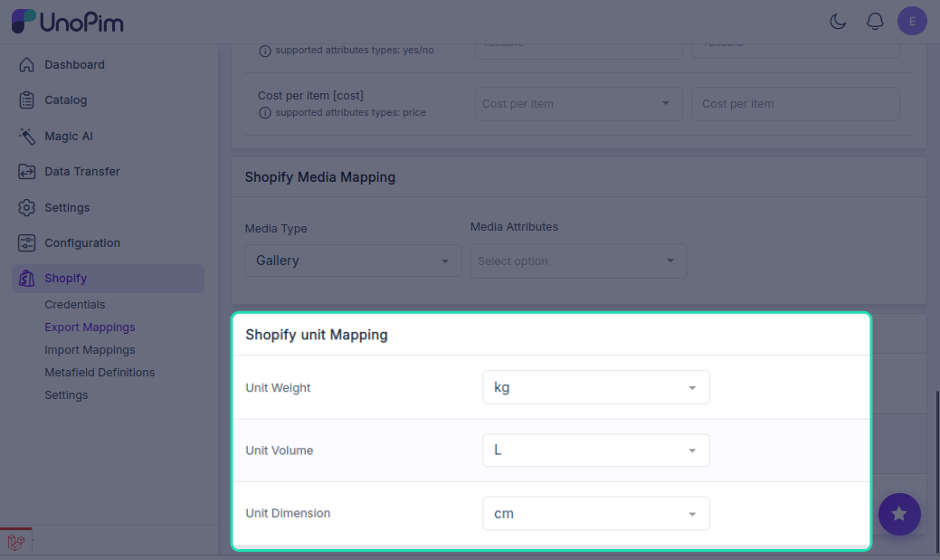940x560 pixels.
Task: Click Shopify Media Mapping heading
Action: 320,177
